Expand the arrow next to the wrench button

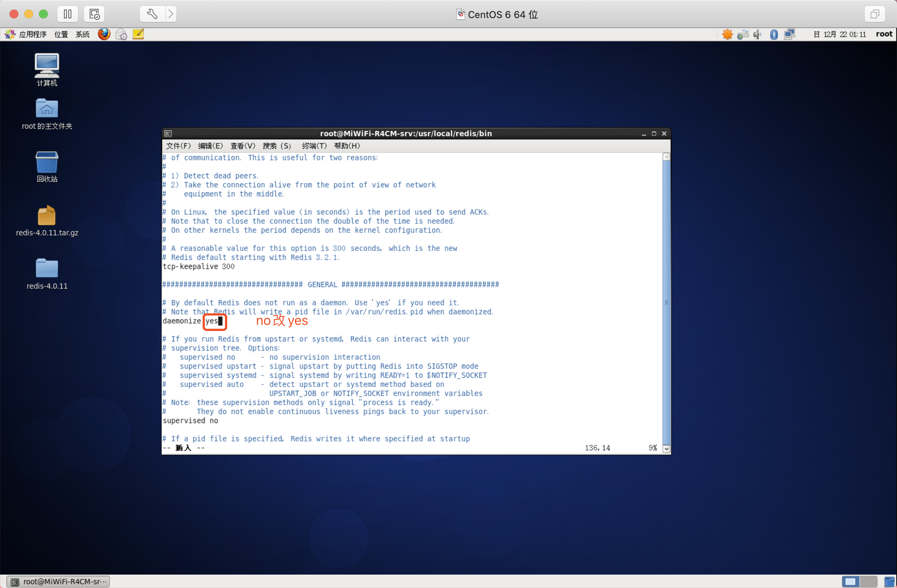171,14
